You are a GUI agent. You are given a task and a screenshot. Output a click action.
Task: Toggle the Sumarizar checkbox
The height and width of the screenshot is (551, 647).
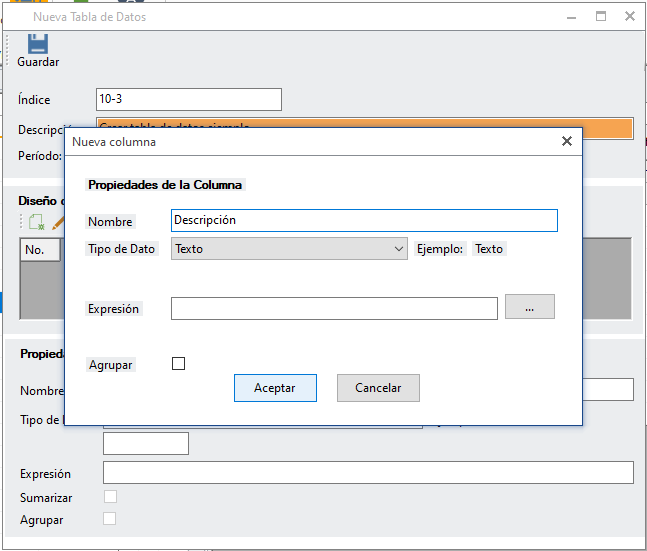(x=110, y=497)
